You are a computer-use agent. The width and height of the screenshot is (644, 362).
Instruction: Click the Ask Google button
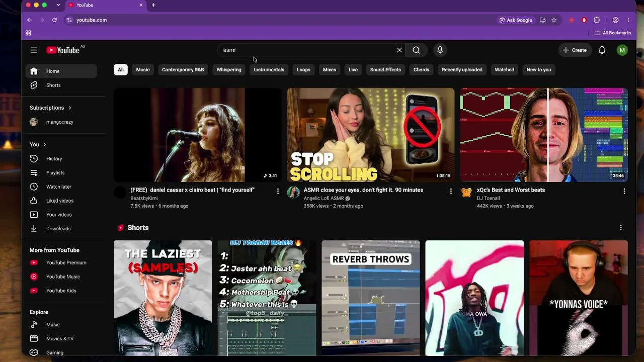tap(515, 20)
